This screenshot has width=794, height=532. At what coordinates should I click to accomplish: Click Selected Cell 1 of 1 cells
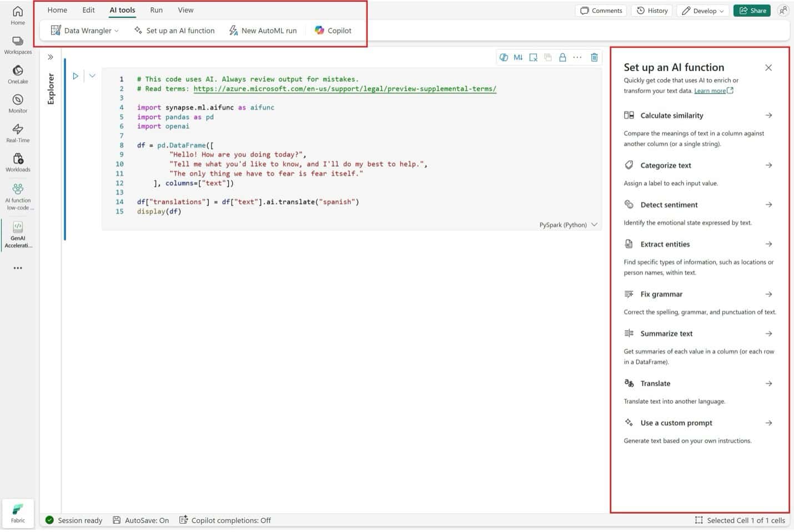[x=740, y=520]
